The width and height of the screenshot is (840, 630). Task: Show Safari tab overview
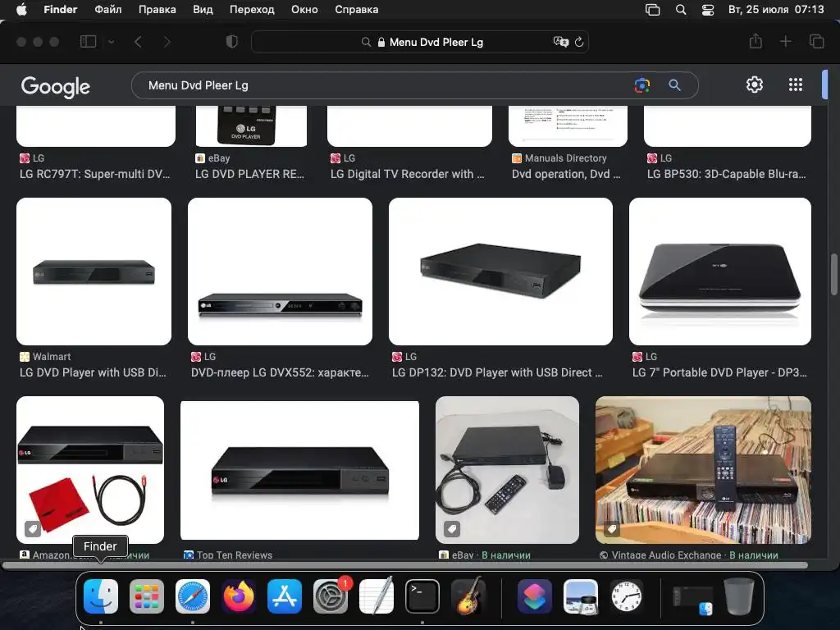tap(816, 41)
